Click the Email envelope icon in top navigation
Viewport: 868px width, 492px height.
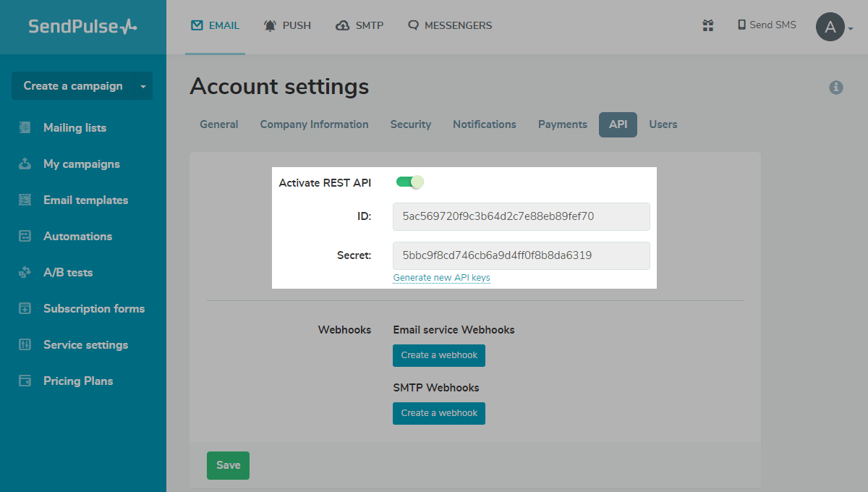coord(197,25)
